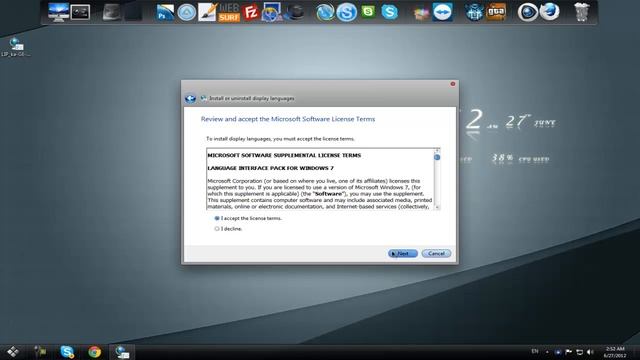The image size is (640, 360).
Task: Open the blue robot face icon in dock
Action: (x=474, y=12)
